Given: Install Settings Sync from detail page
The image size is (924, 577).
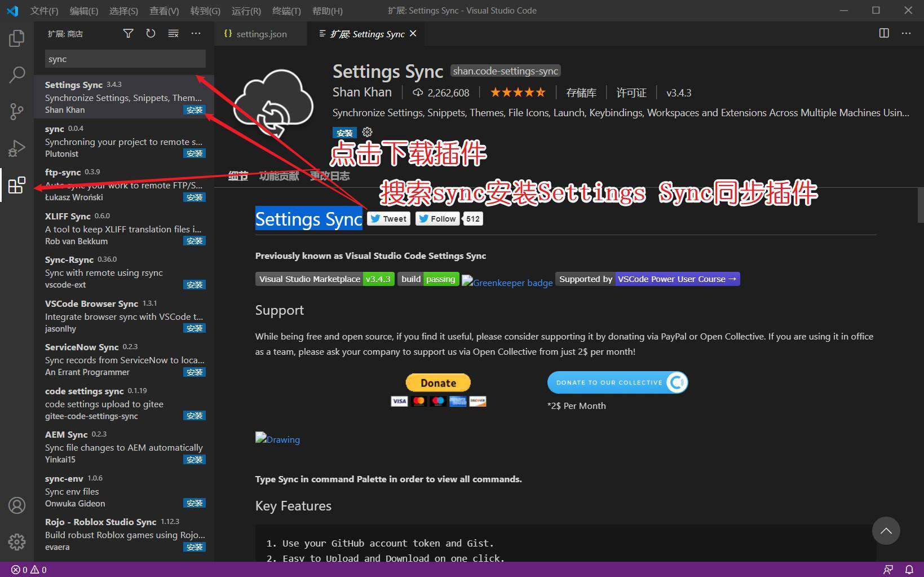Looking at the screenshot, I should pyautogui.click(x=344, y=133).
